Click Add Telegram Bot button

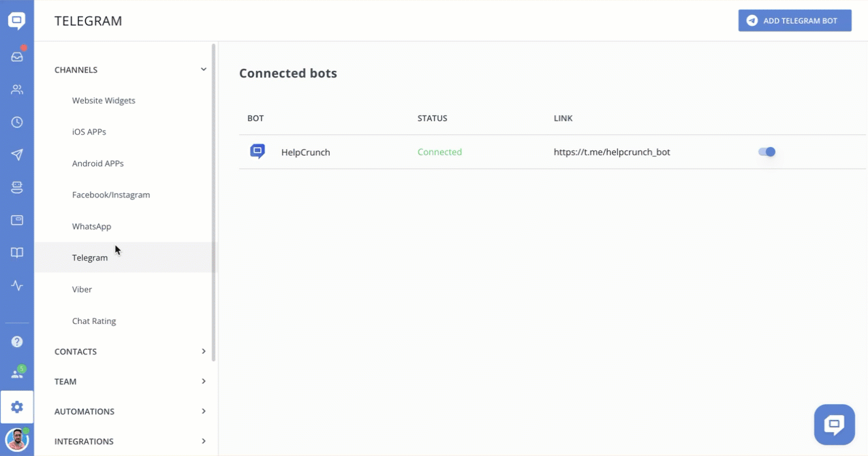coord(794,20)
